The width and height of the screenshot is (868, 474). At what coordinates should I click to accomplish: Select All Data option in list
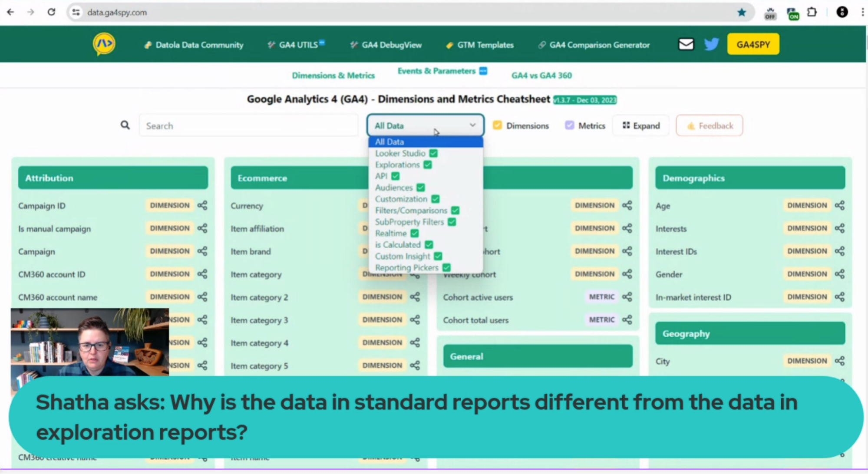(426, 142)
